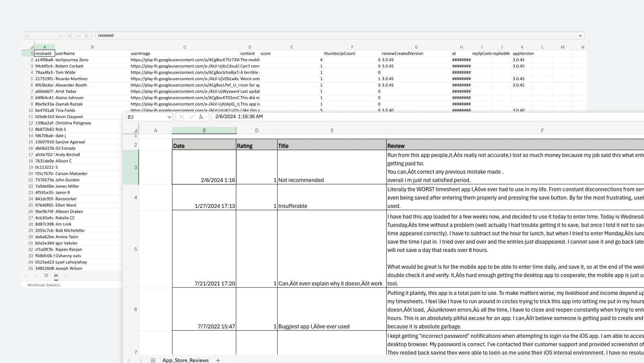Switch to App_Store_Reviews sheet tab
The height and width of the screenshot is (363, 644).
(x=185, y=360)
